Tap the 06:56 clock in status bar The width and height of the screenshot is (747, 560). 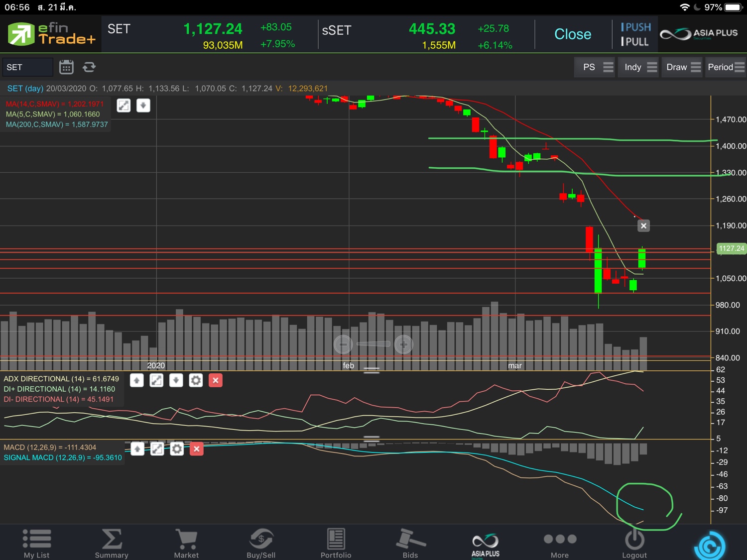(x=17, y=7)
